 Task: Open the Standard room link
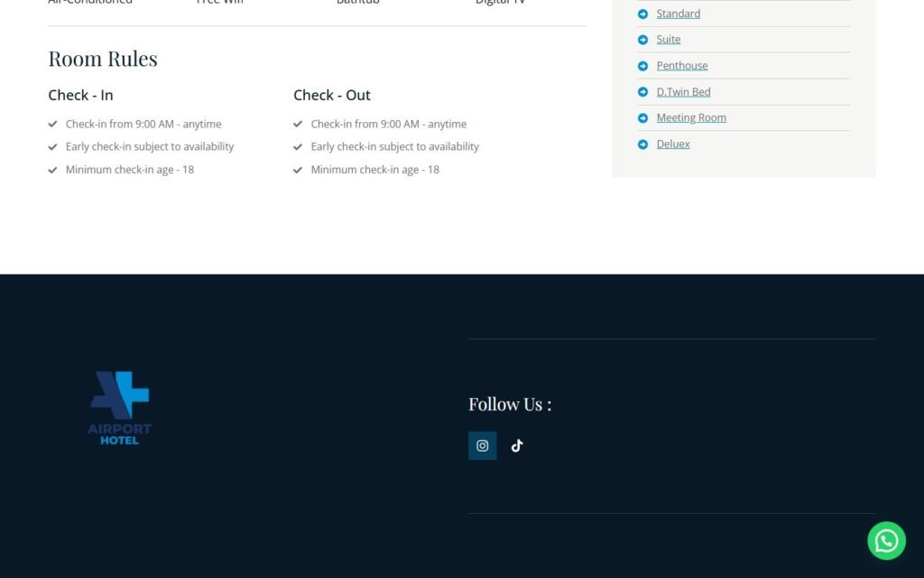[x=679, y=14]
